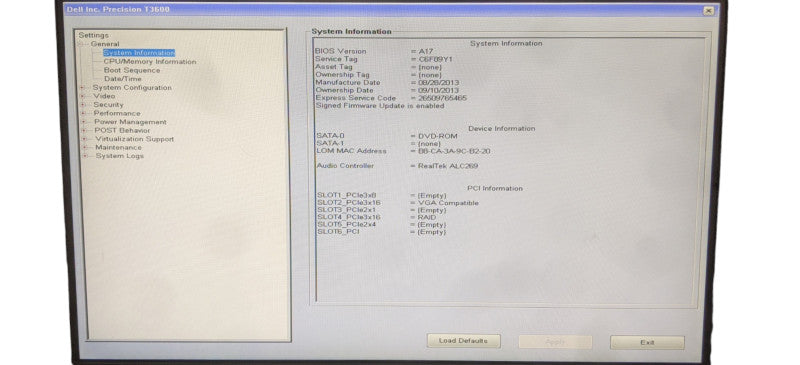Click the Settings root label
Image resolution: width=800 pixels, height=365 pixels.
tap(93, 35)
